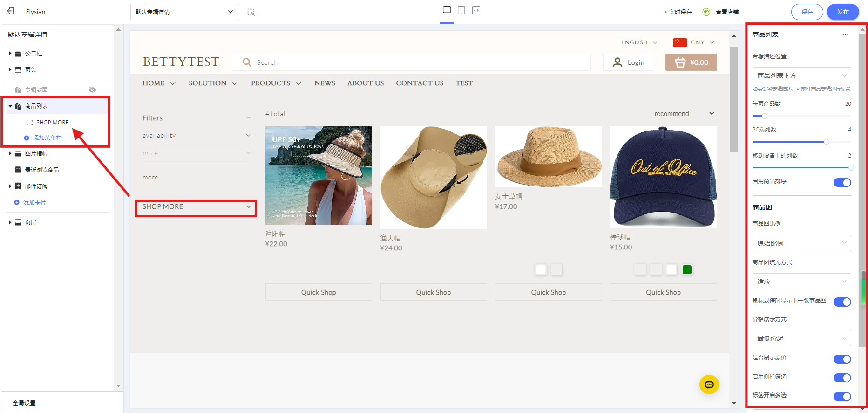The width and height of the screenshot is (868, 413).
Task: Click the exit editor back icon
Action: pos(11,11)
